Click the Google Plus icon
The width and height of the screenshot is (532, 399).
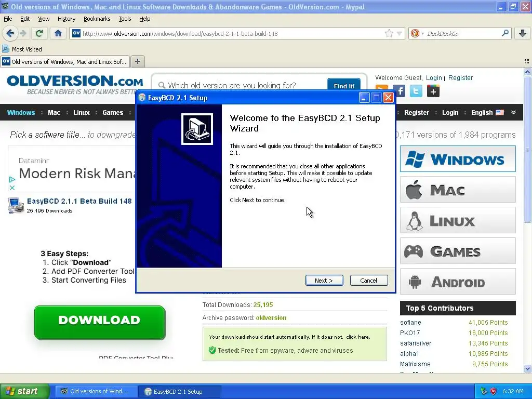(433, 91)
